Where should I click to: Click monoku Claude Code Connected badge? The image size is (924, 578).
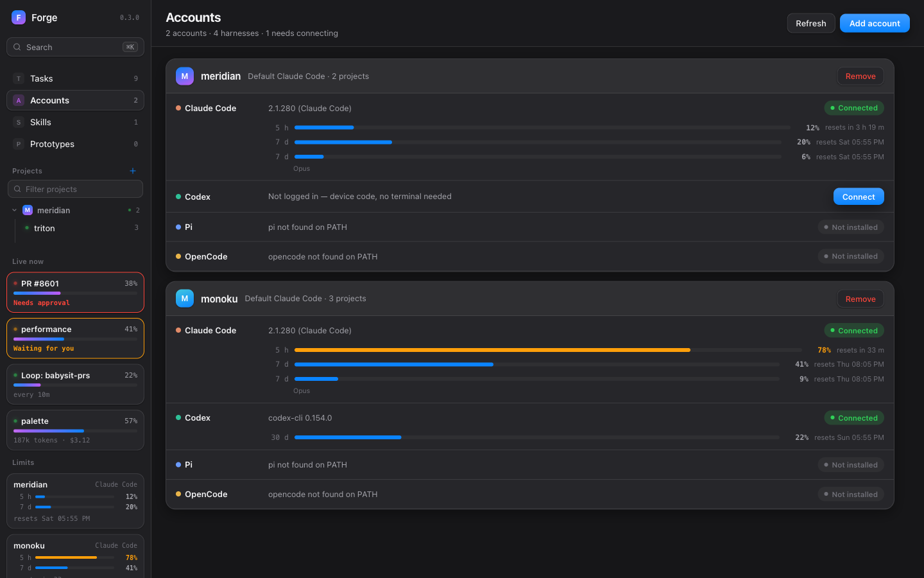854,331
